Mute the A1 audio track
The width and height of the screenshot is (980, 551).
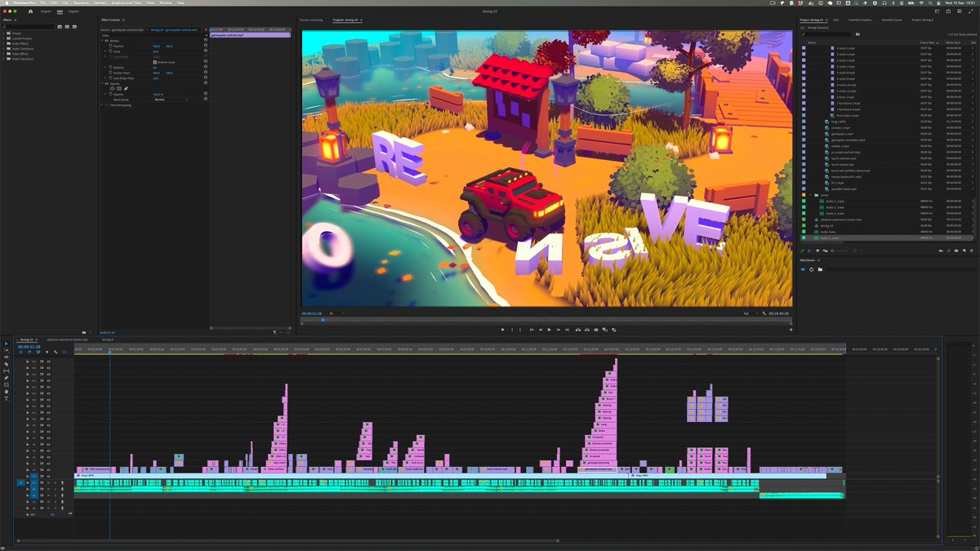click(48, 482)
